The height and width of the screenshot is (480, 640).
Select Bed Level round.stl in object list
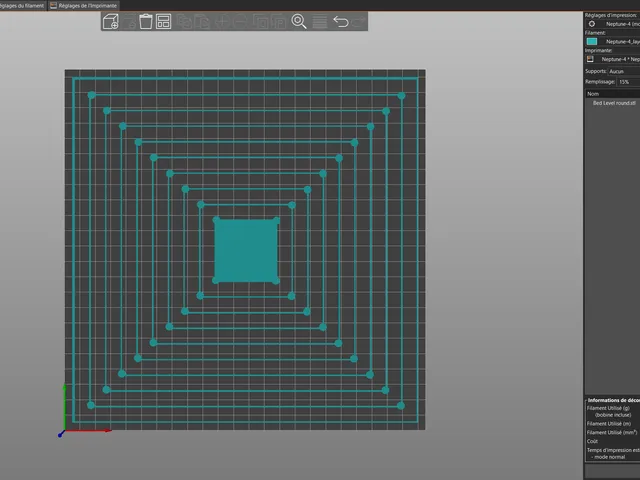[x=614, y=103]
